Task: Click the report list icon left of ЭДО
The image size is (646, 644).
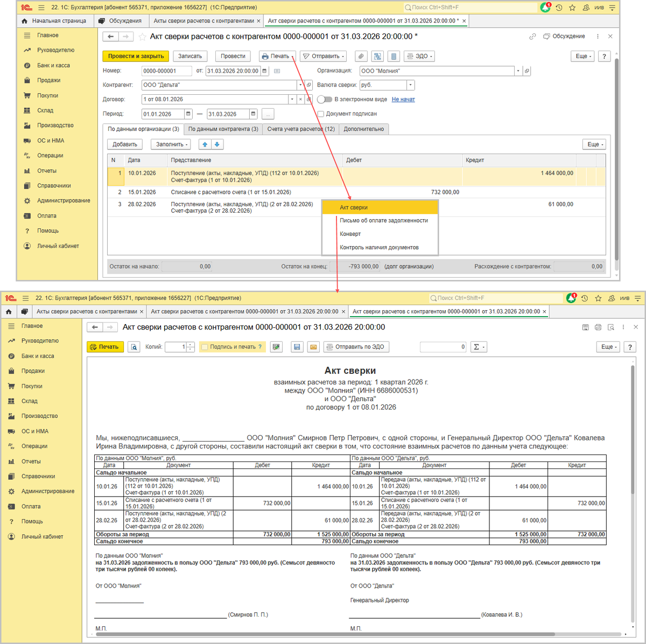Action: tap(394, 56)
